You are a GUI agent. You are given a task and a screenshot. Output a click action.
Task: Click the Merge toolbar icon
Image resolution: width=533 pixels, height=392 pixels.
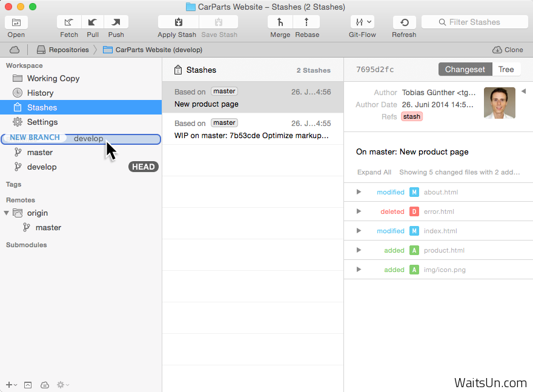[x=280, y=22]
